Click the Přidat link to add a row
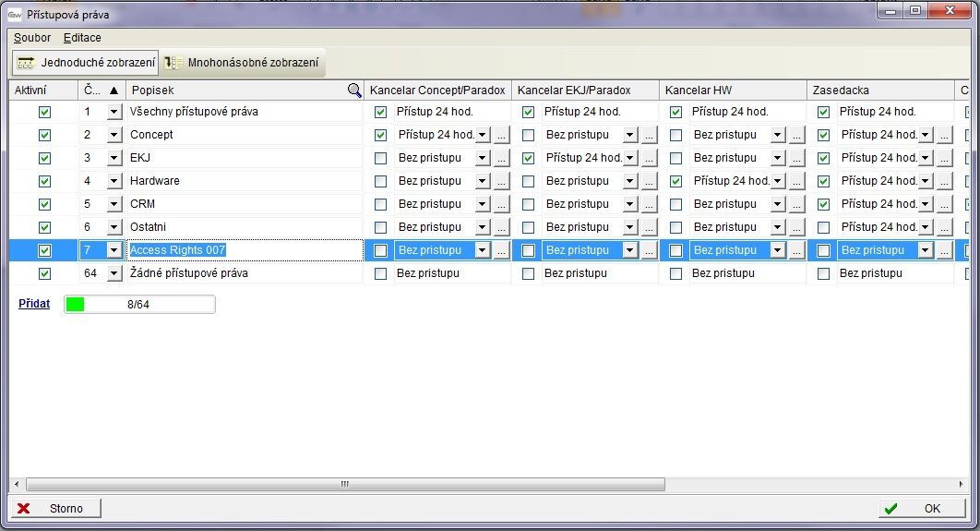 [x=34, y=304]
